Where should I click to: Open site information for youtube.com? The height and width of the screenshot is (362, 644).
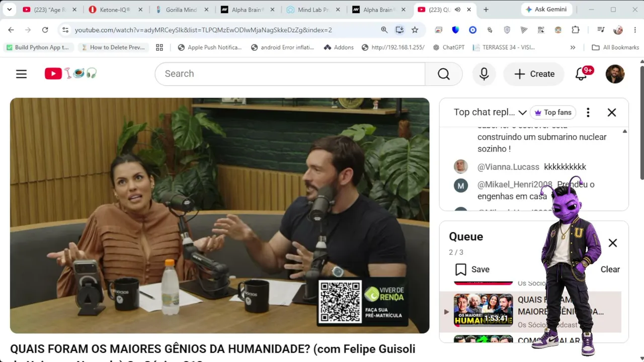(65, 30)
